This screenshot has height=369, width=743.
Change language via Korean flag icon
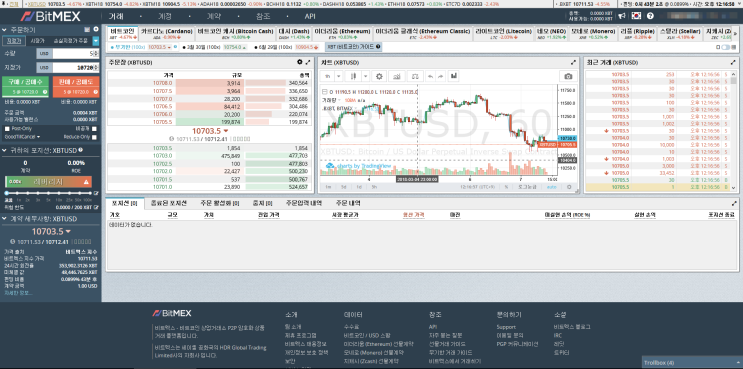click(x=636, y=16)
